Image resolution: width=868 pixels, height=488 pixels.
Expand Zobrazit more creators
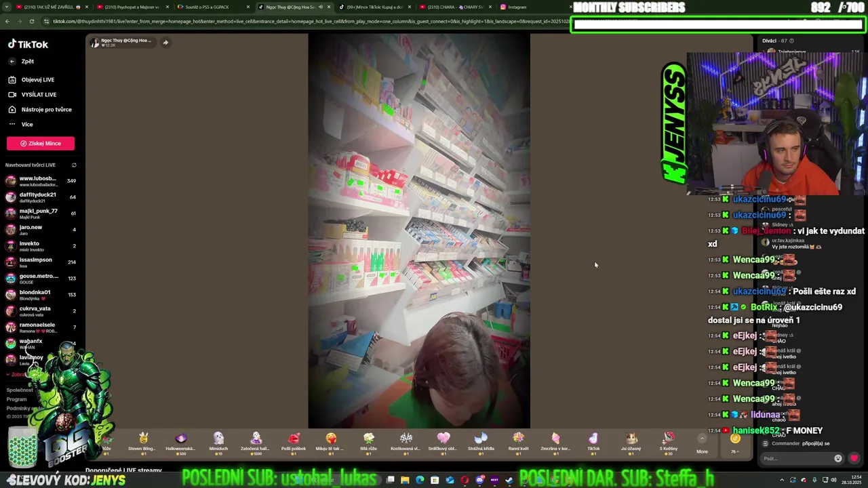16,374
